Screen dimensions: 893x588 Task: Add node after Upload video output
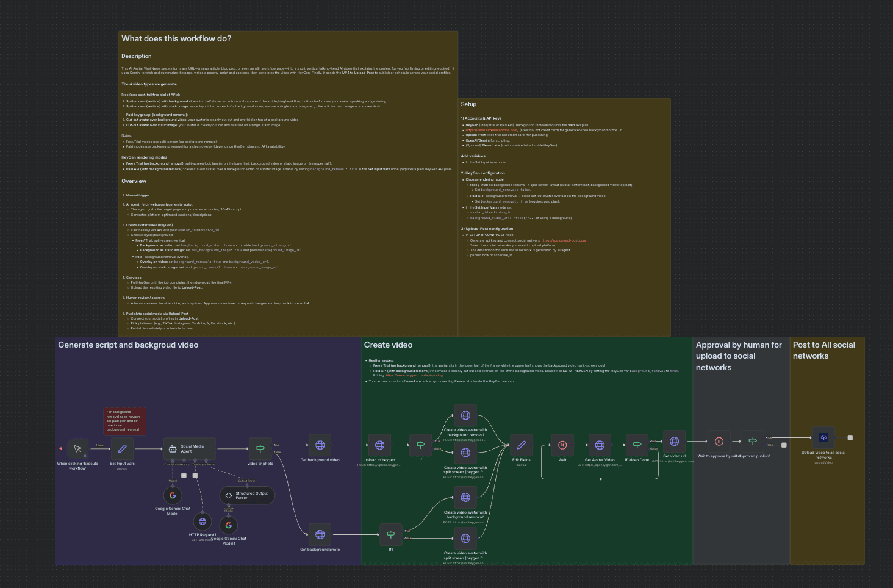(x=850, y=437)
